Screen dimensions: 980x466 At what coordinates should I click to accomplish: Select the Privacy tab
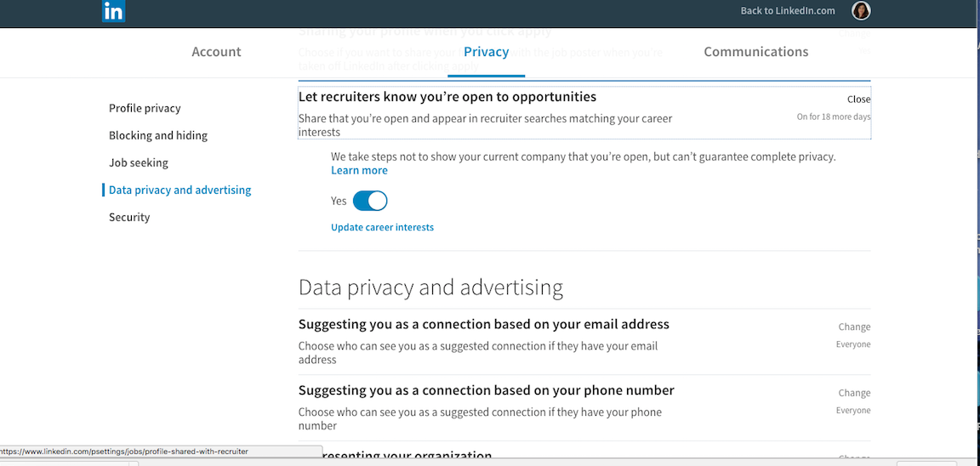tap(487, 52)
